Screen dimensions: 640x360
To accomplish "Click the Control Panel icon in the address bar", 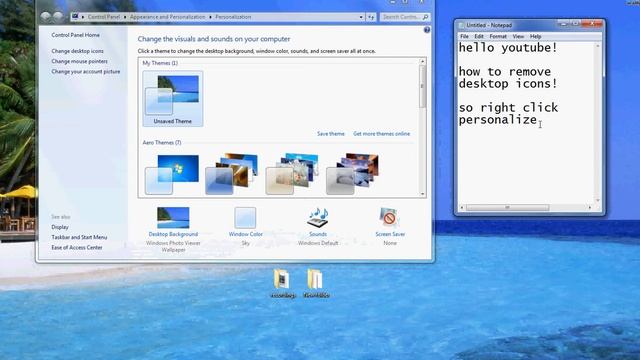I will click(x=75, y=17).
